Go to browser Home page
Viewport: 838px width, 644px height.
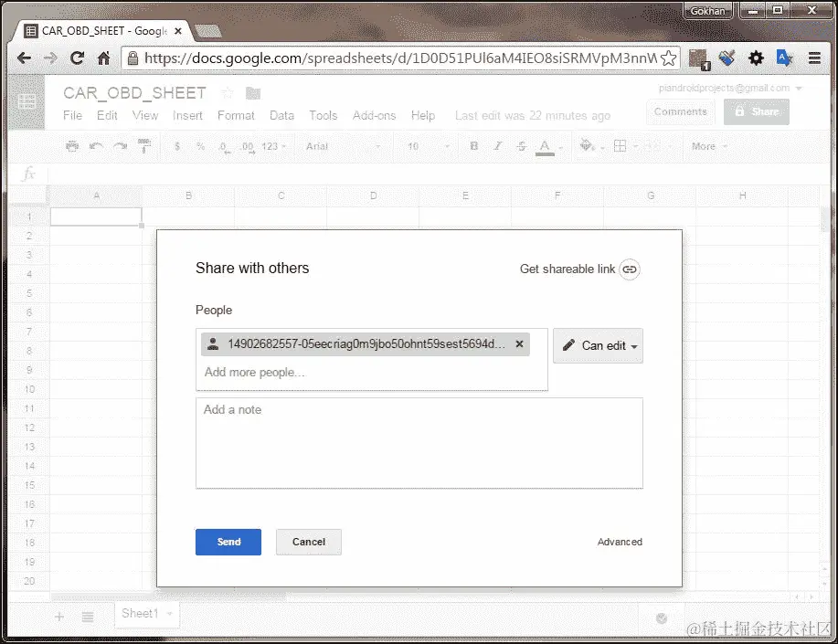click(103, 58)
